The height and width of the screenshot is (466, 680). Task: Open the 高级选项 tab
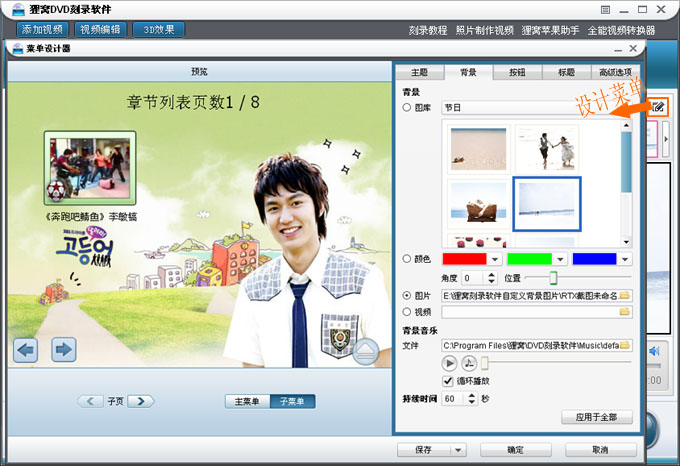click(615, 72)
